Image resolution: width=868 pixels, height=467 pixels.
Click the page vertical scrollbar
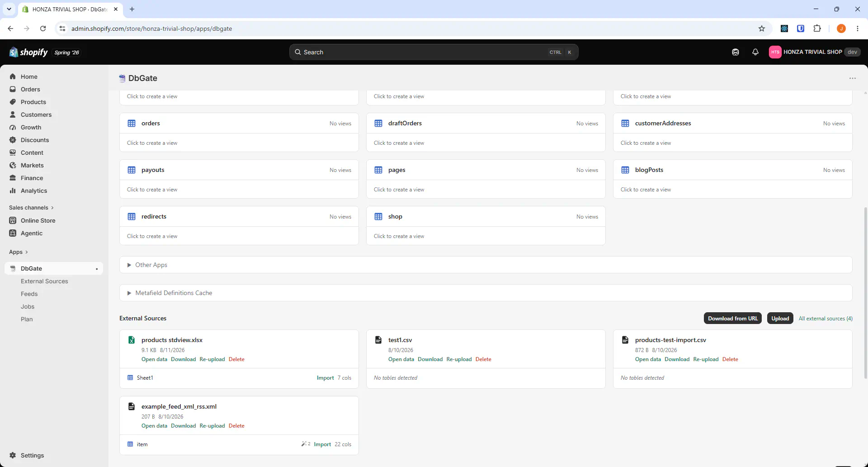[865, 293]
